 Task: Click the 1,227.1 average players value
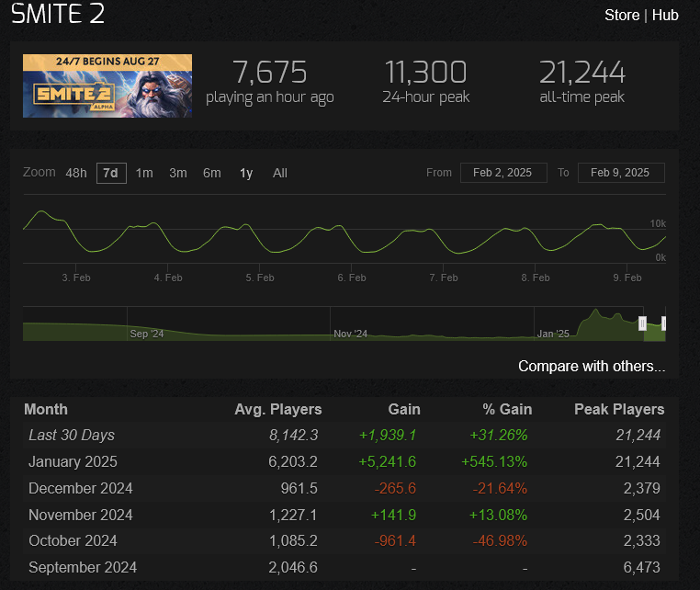tap(293, 515)
